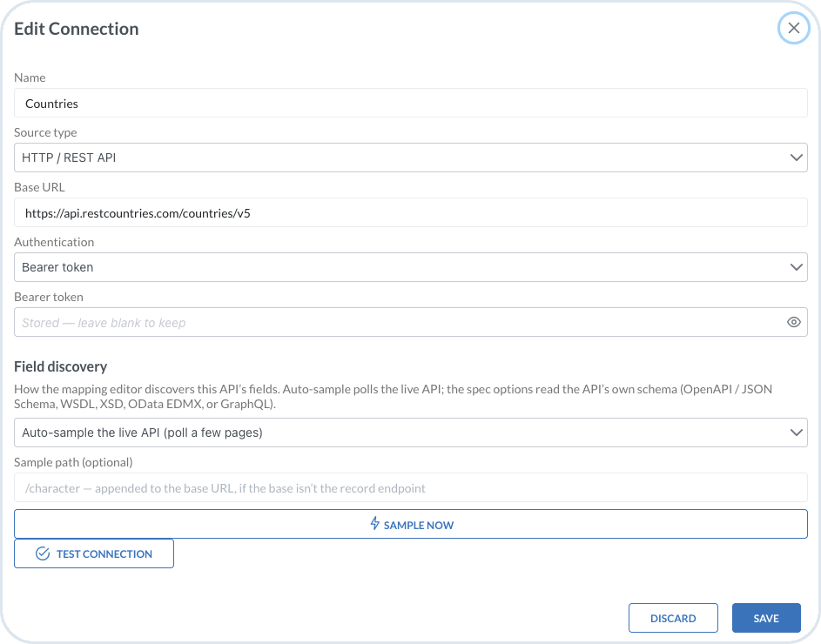
Task: Click the Base URL label
Action: point(39,187)
